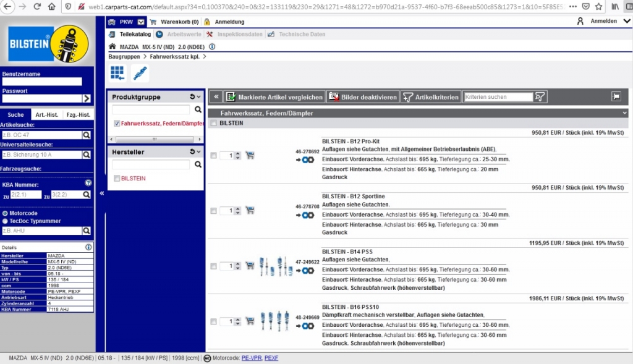Viewport: 633px width, 364px height.
Task: Focus the Benutzername input field
Action: click(42, 82)
